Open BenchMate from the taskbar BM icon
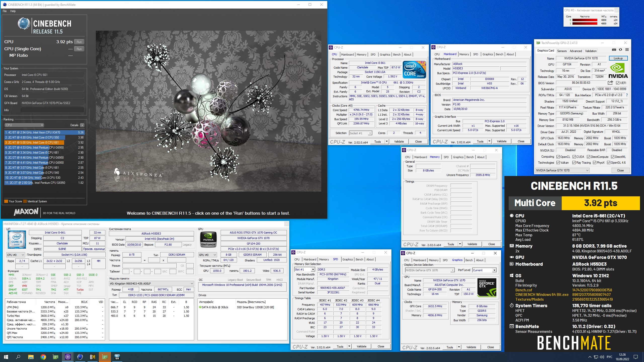The image size is (644, 362). [92, 357]
